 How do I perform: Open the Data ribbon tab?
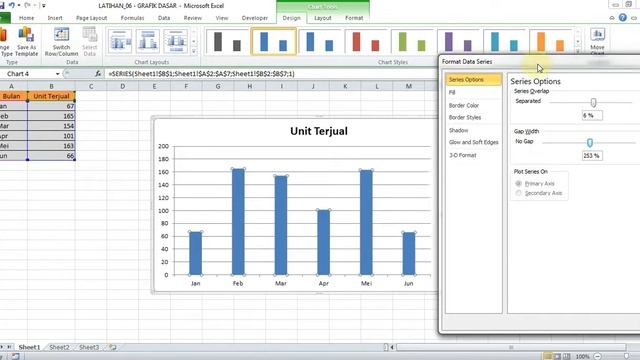[x=164, y=18]
